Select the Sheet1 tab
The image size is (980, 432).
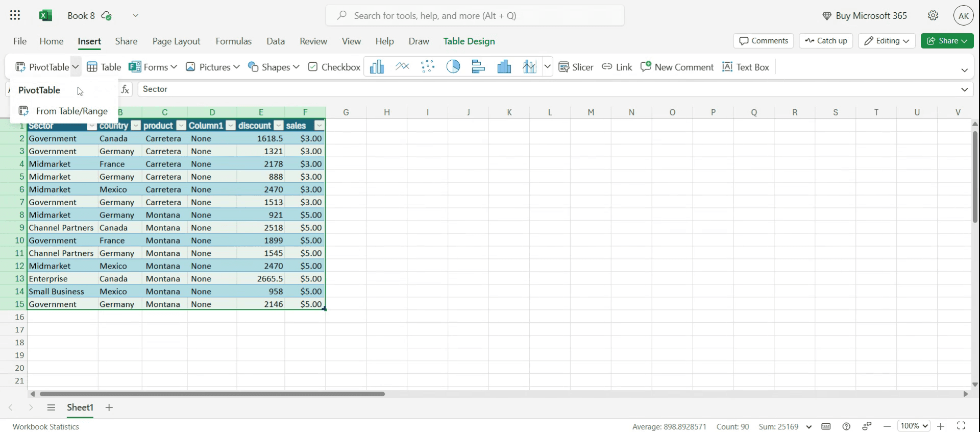tap(80, 407)
